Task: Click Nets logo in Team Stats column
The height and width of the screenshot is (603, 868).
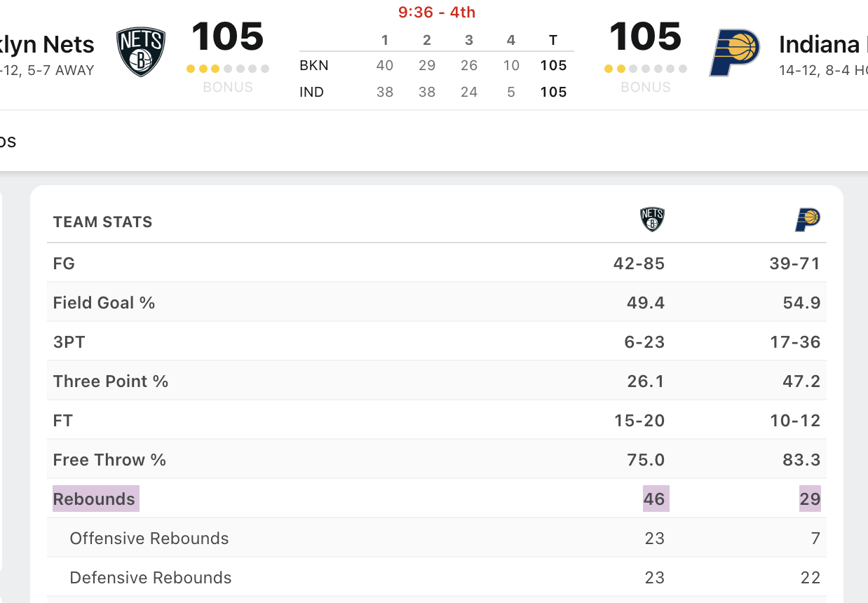Action: tap(652, 220)
